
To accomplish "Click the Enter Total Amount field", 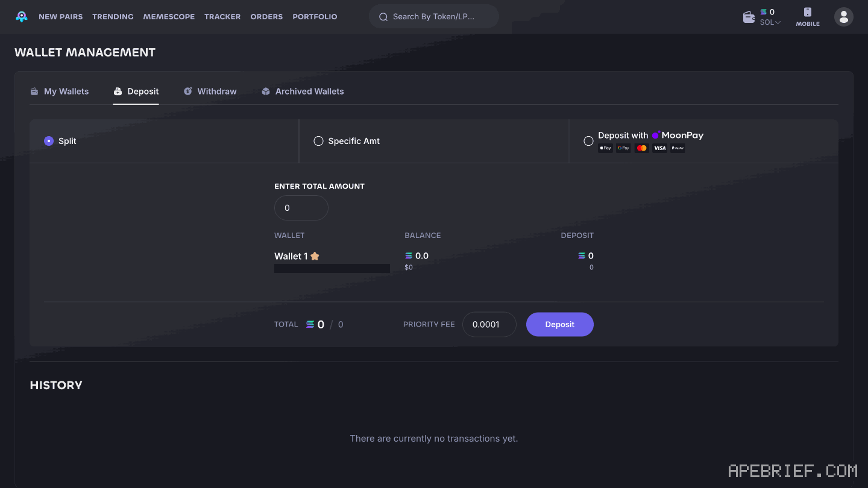I will coord(301,208).
